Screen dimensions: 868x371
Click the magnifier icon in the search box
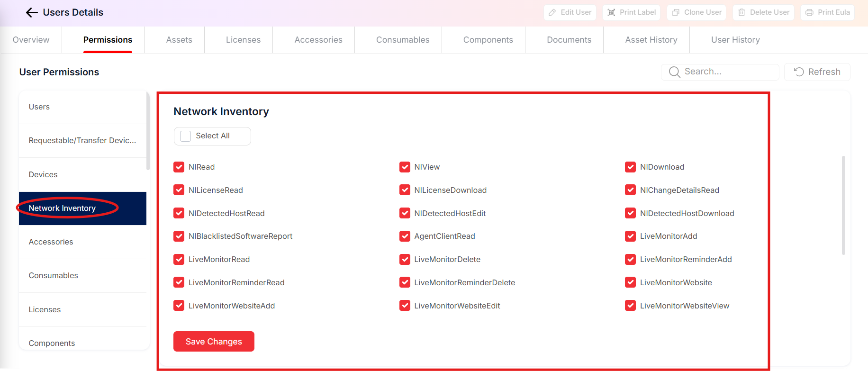tap(674, 72)
